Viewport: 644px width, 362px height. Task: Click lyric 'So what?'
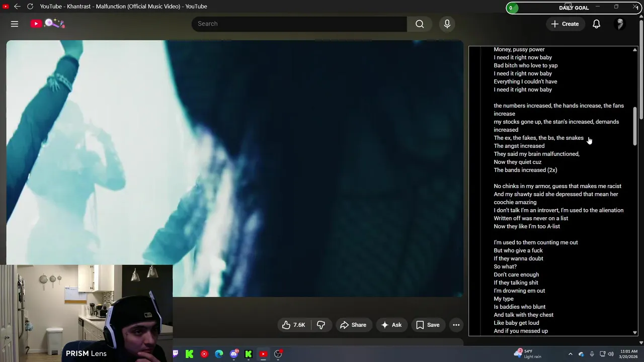coord(505,266)
